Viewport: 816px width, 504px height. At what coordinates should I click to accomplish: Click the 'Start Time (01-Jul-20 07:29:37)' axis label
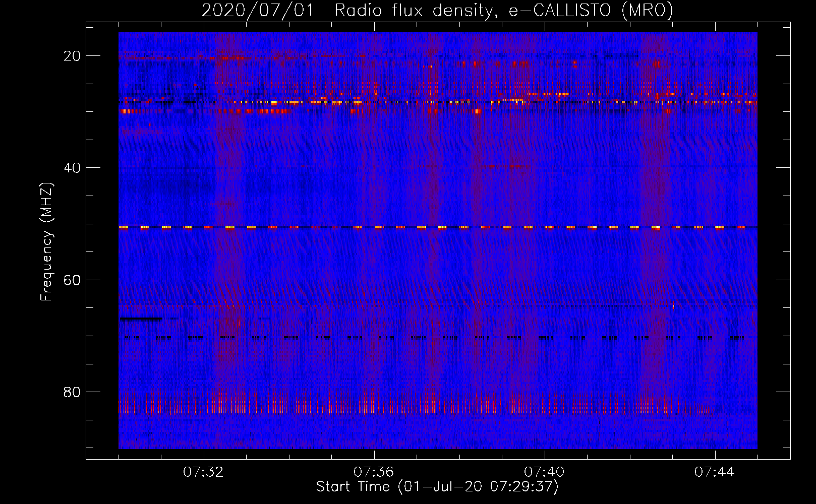(437, 487)
